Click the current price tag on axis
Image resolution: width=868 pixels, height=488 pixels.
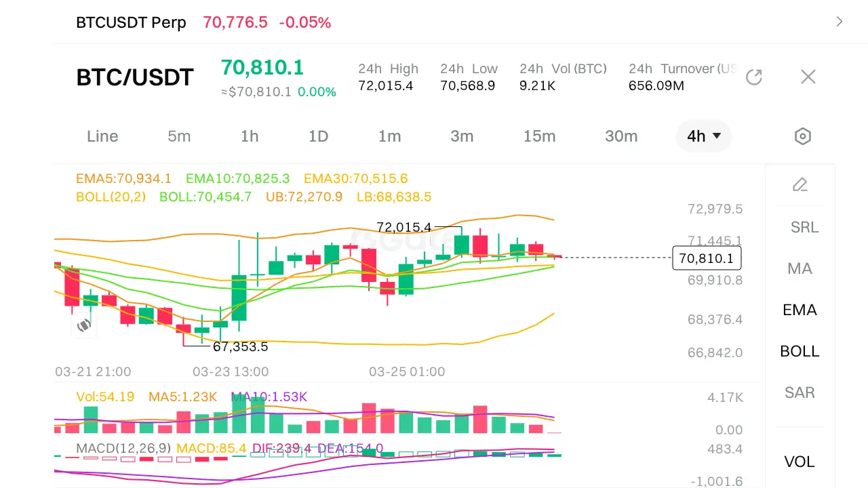point(707,258)
